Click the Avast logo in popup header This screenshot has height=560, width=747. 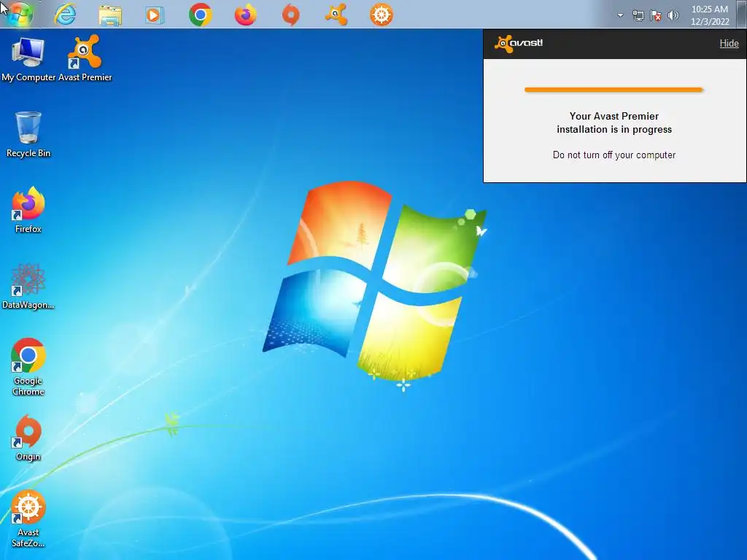[x=519, y=43]
